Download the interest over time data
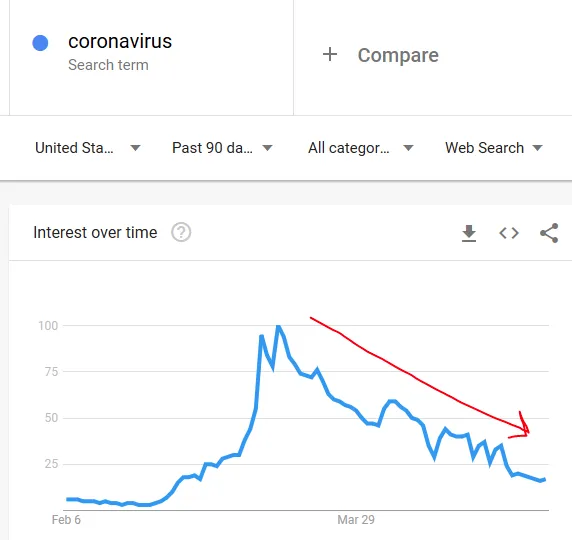 [469, 233]
